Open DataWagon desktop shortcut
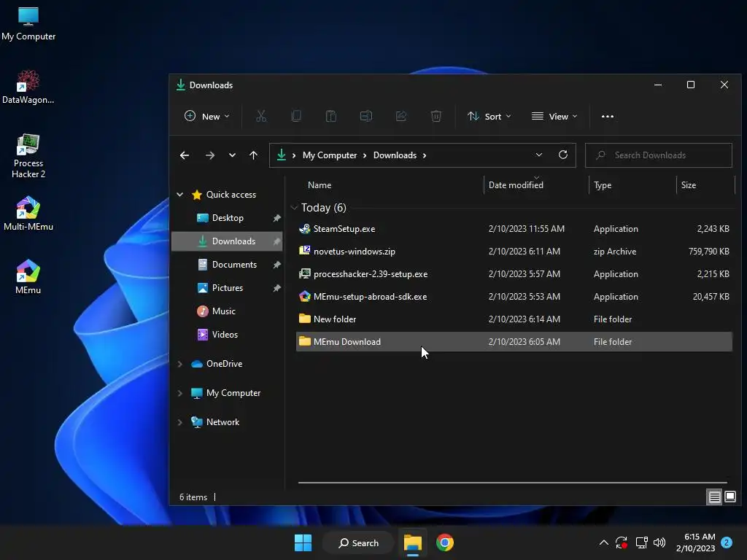This screenshot has width=747, height=560. click(x=28, y=87)
